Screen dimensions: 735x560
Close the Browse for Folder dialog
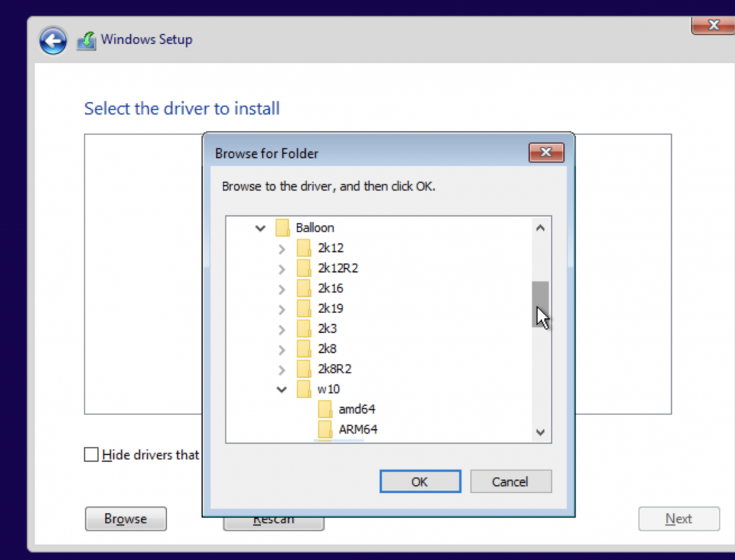546,152
